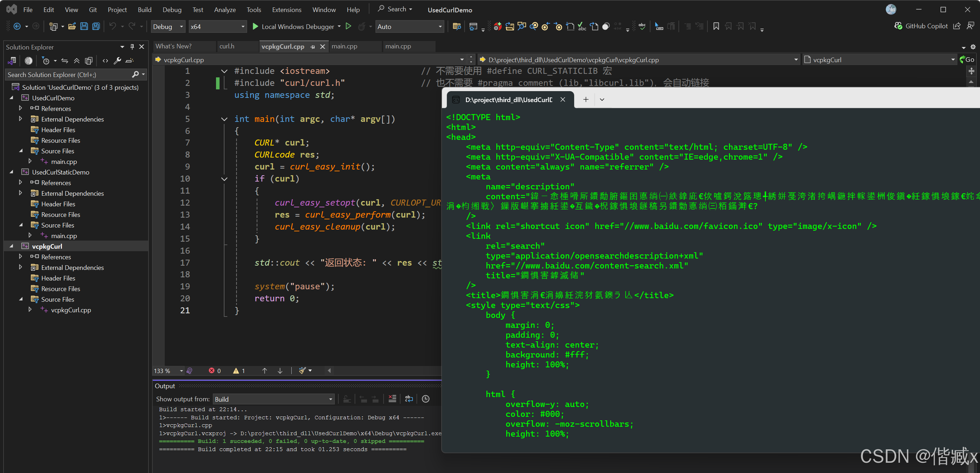
Task: Click Collapse All icon in Solution Explorer
Action: click(x=77, y=60)
